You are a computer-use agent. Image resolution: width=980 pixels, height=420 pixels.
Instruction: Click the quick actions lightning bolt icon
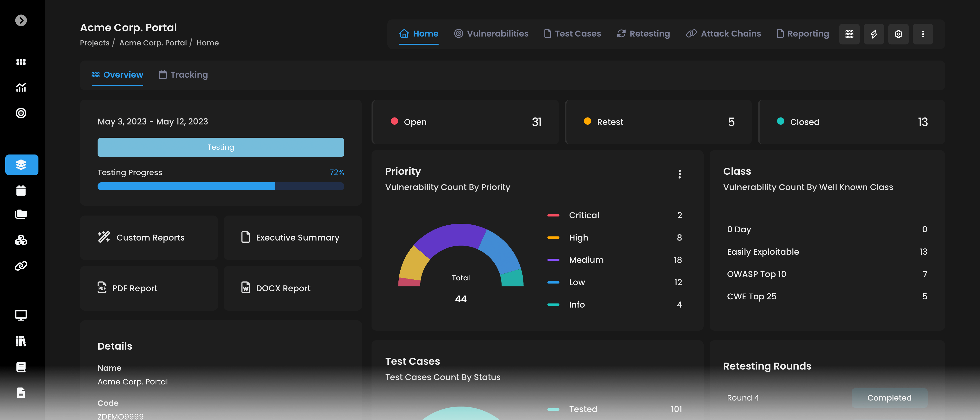874,34
